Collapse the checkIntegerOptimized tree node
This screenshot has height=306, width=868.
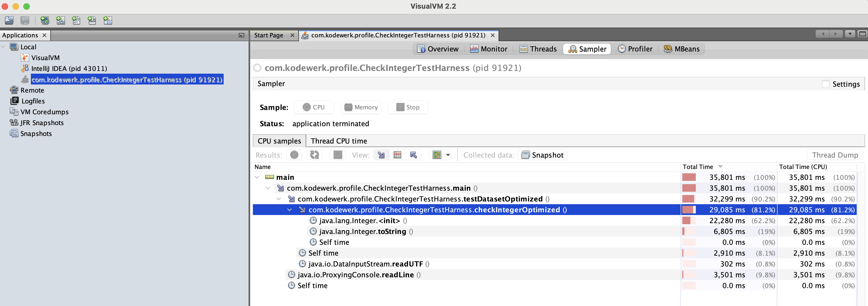point(289,210)
